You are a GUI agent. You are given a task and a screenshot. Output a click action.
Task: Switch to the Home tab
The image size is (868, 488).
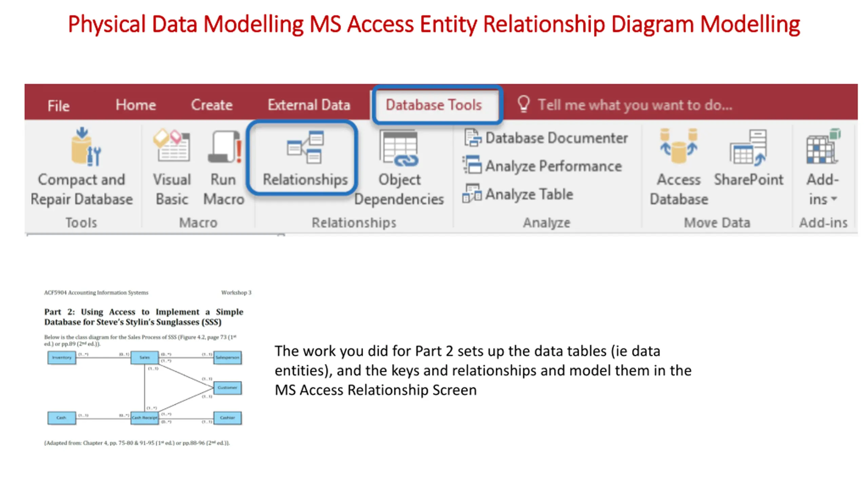[x=136, y=105]
